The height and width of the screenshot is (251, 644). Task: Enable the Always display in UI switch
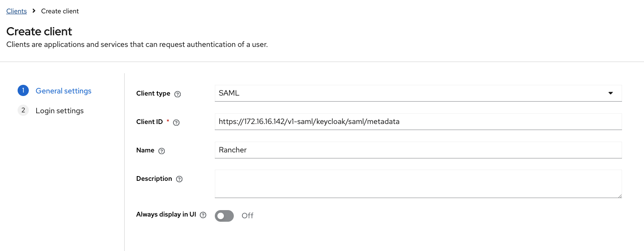point(224,216)
